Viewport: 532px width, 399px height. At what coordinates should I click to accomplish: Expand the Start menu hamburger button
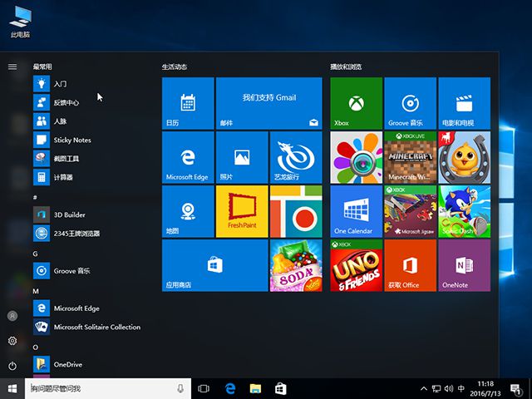coord(12,66)
